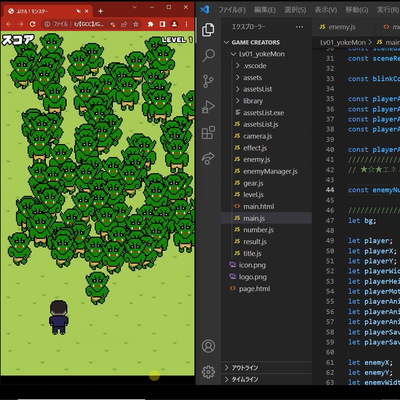400x400 pixels.
Task: Open the Search view icon
Action: 209,55
